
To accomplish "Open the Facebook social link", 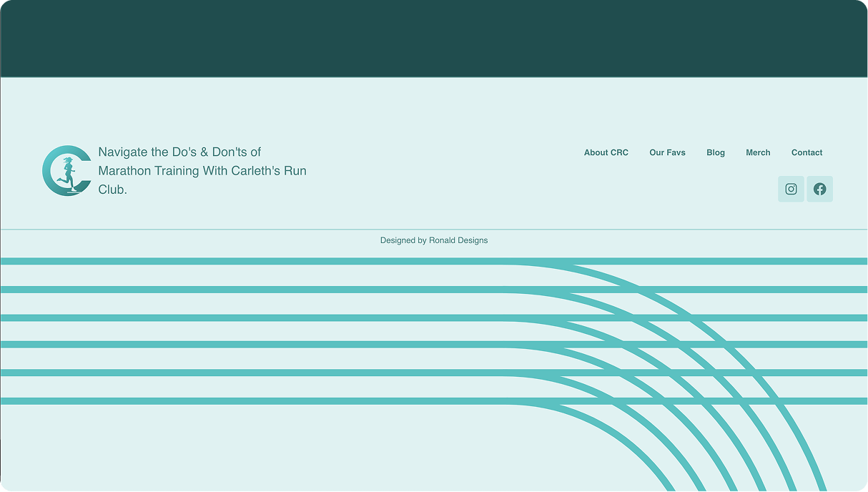I will point(819,189).
